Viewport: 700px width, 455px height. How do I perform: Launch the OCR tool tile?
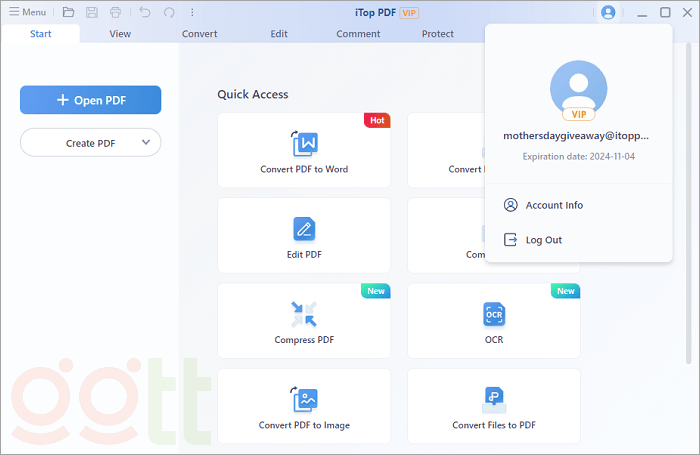coord(494,320)
